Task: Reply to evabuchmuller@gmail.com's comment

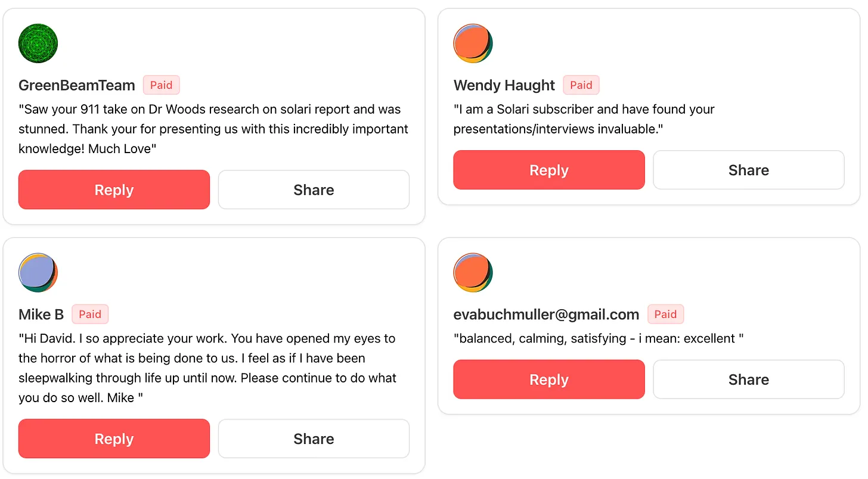Action: point(548,380)
